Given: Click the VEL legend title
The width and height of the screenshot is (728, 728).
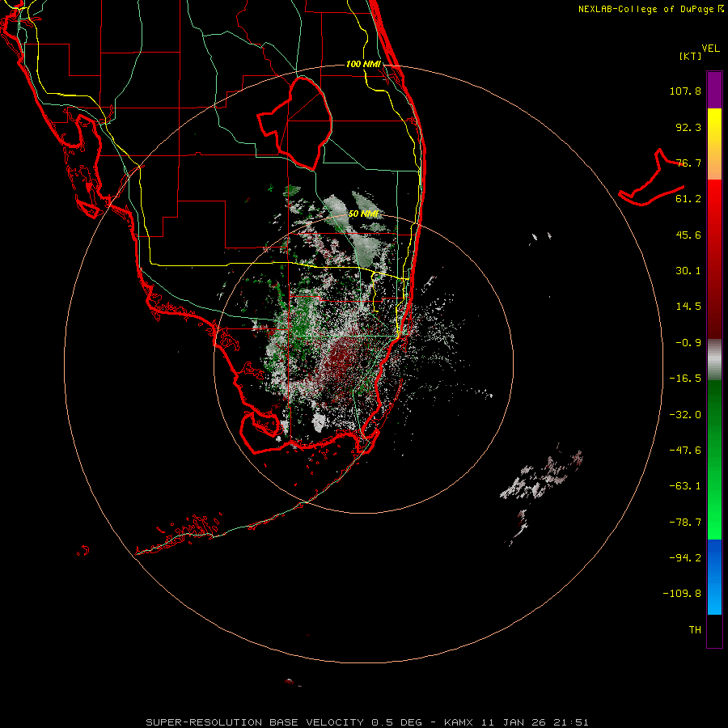Looking at the screenshot, I should click(710, 49).
